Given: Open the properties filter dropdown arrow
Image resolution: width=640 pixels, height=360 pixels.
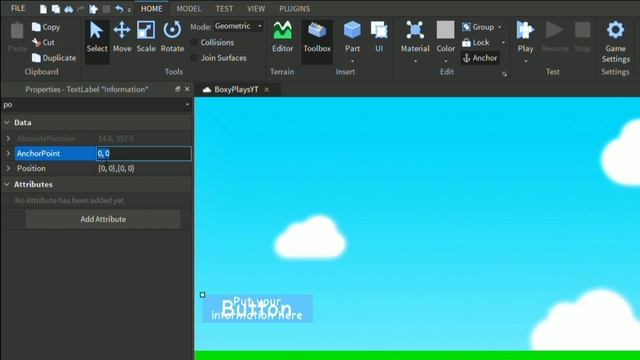Looking at the screenshot, I should [x=187, y=105].
